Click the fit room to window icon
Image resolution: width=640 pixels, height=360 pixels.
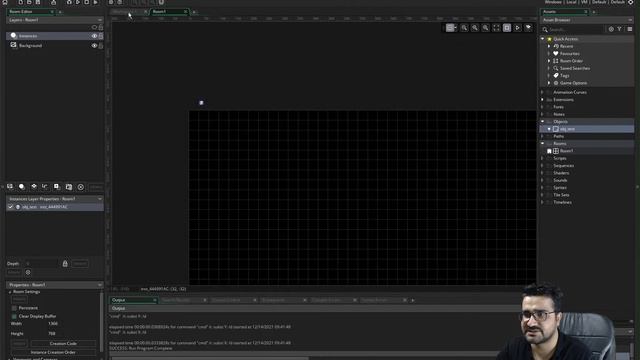coord(496,28)
